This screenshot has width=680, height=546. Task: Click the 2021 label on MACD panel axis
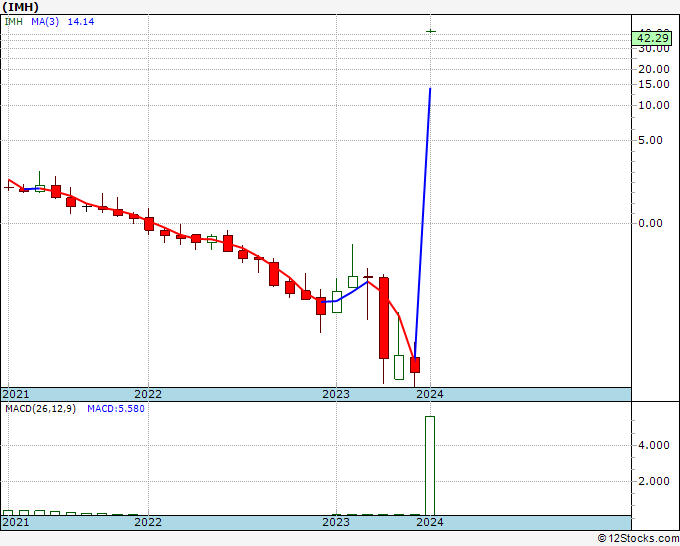16,522
